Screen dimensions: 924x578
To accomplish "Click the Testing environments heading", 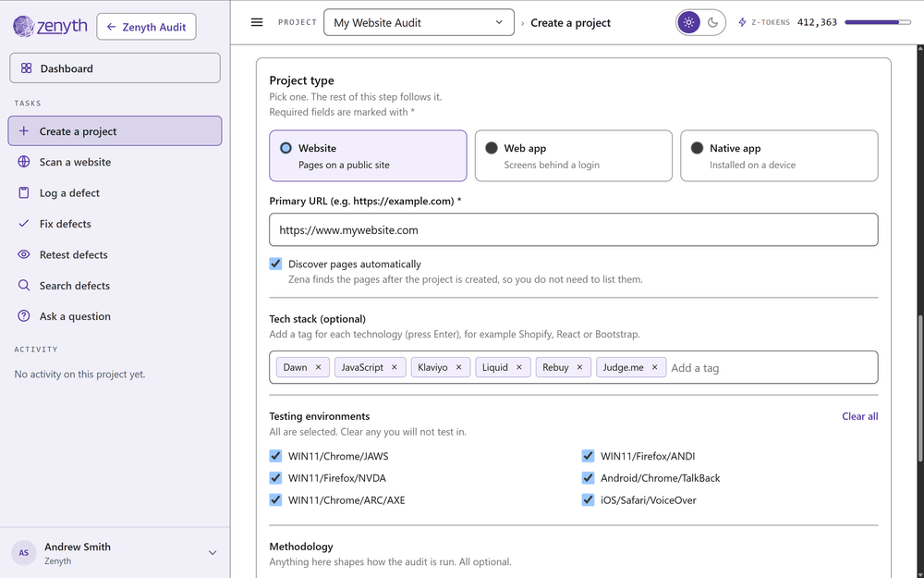I will [x=320, y=416].
